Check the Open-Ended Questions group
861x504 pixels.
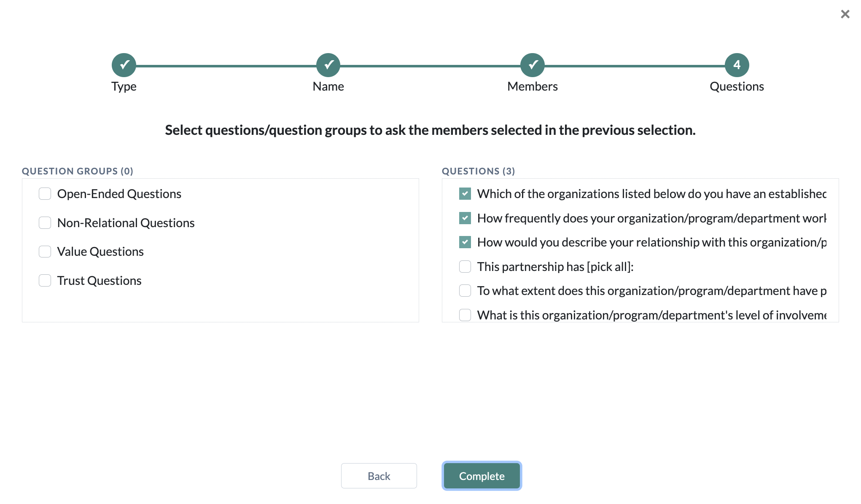pos(45,194)
